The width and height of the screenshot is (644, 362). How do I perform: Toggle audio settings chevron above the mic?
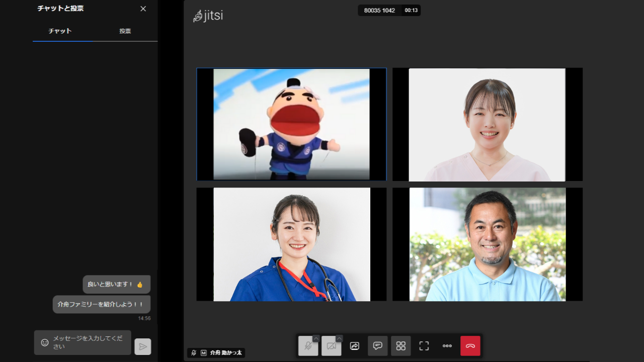click(x=315, y=339)
